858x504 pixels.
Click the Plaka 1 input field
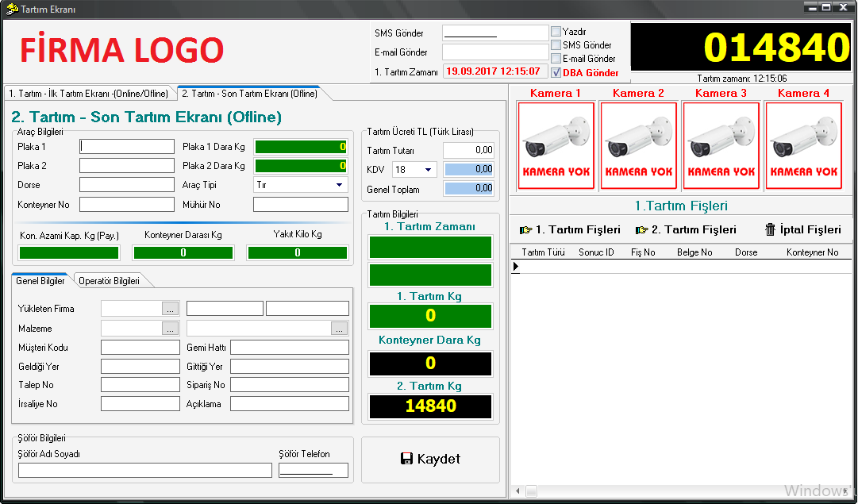coord(127,147)
